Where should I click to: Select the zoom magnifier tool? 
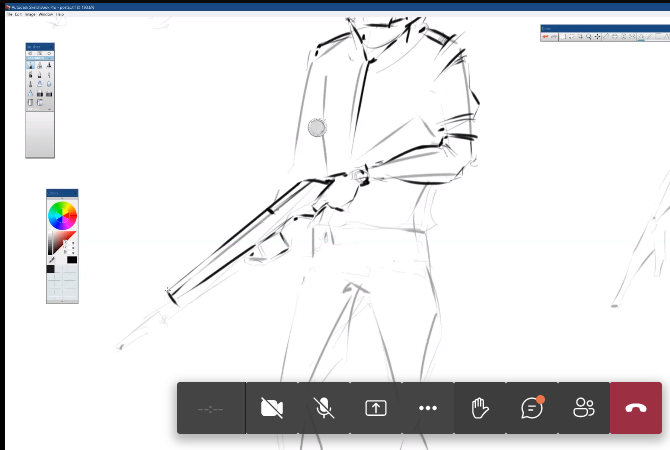click(588, 37)
